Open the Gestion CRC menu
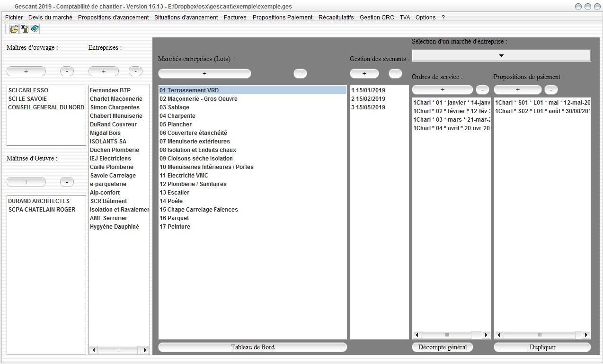The height and width of the screenshot is (364, 603). tap(377, 18)
